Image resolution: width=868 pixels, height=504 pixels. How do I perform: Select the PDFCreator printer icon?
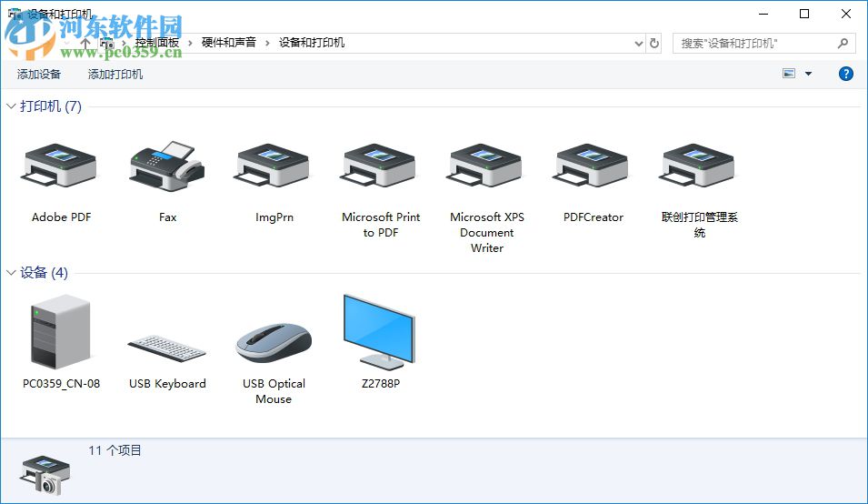[592, 166]
